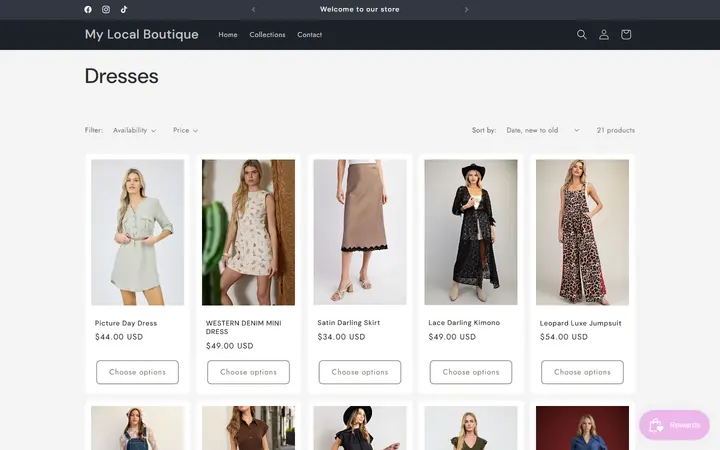Open the search magnifier icon
This screenshot has width=720, height=450.
581,34
